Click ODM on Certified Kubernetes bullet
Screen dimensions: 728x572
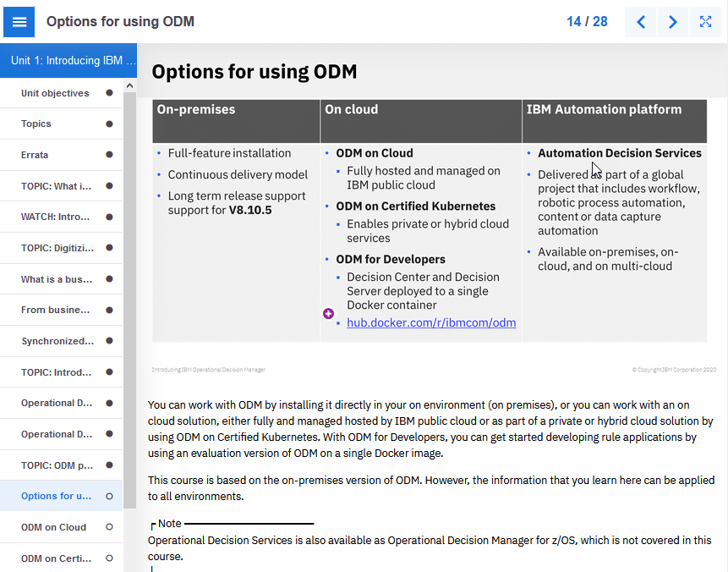(x=415, y=206)
